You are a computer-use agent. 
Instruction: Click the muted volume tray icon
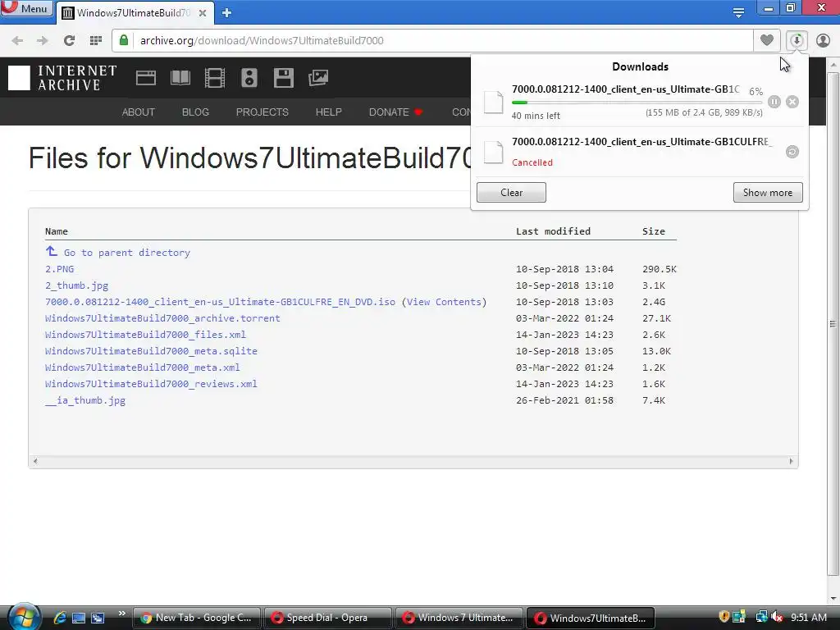pyautogui.click(x=777, y=617)
